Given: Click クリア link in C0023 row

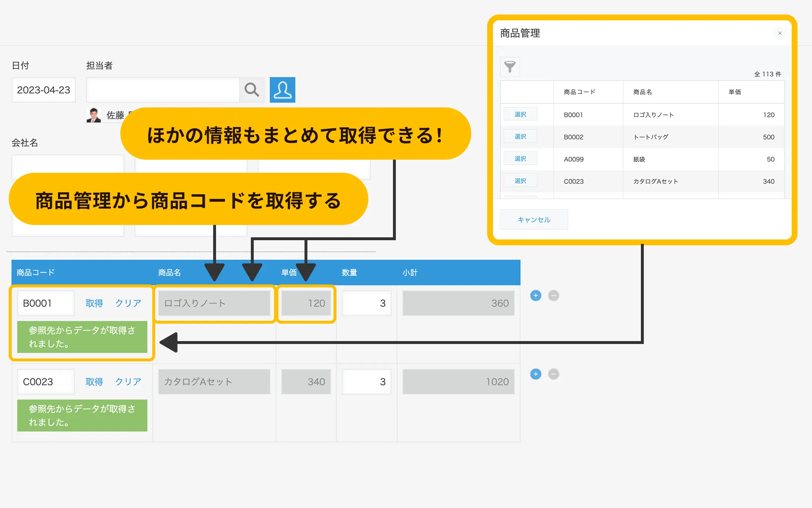Looking at the screenshot, I should pyautogui.click(x=128, y=382).
